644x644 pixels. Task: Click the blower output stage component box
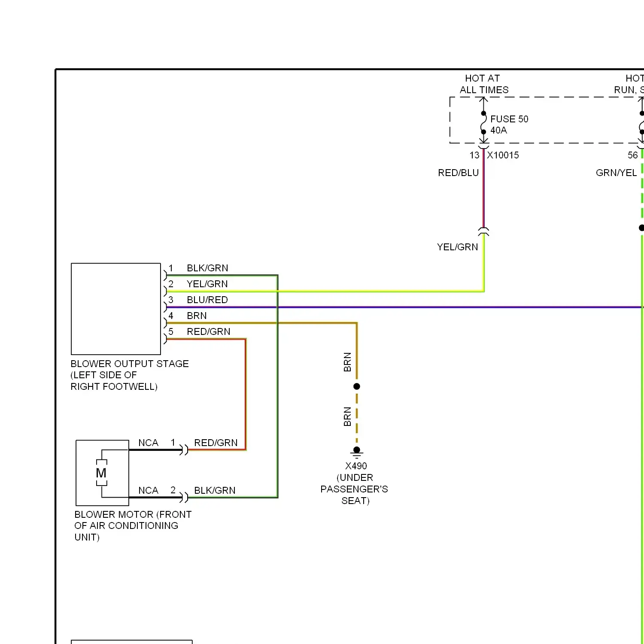pyautogui.click(x=116, y=309)
